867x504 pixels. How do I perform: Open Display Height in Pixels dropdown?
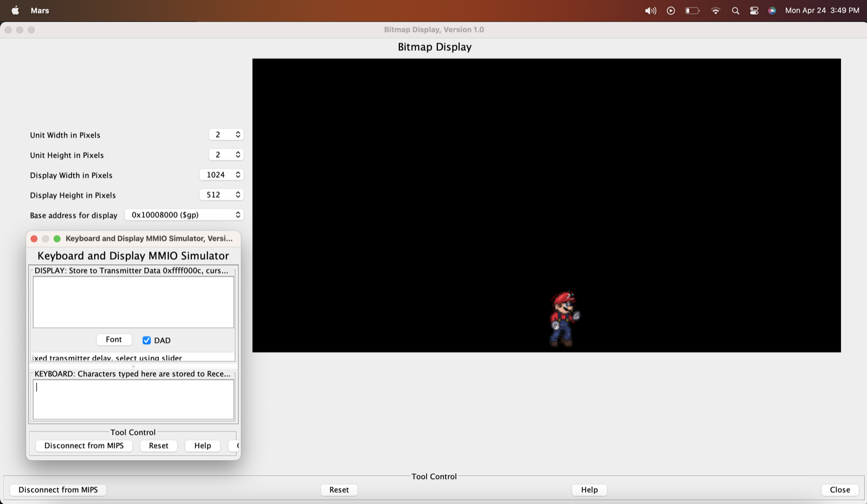(x=222, y=194)
